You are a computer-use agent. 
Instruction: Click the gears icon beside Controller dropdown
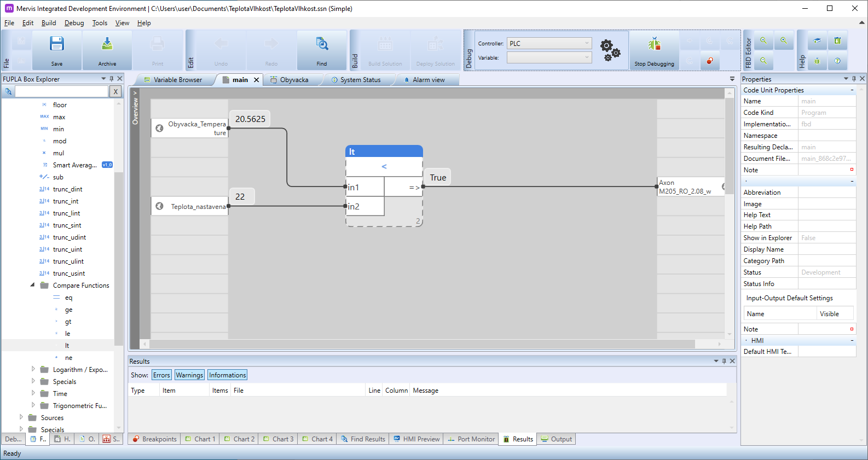point(610,50)
